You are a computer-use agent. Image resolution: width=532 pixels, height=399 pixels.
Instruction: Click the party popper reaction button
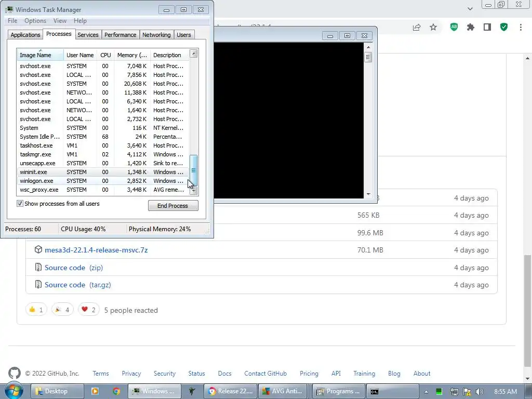[62, 310]
